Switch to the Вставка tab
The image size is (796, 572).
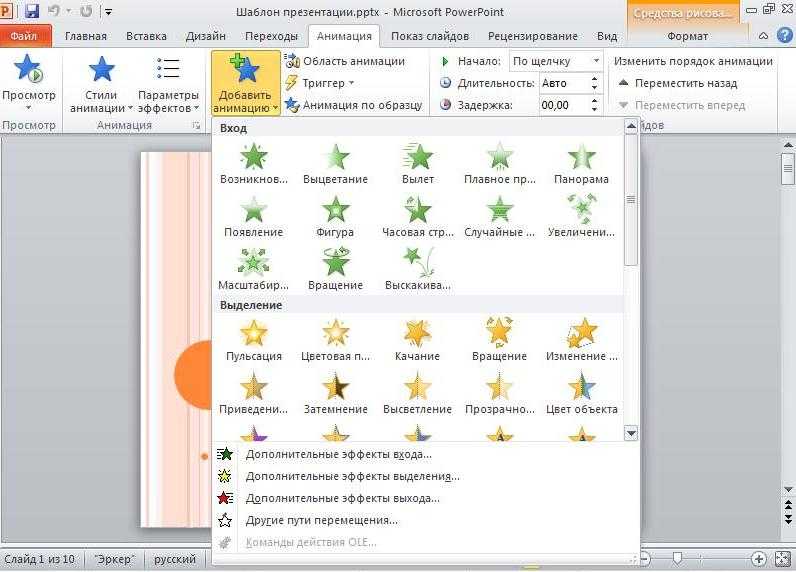click(146, 36)
